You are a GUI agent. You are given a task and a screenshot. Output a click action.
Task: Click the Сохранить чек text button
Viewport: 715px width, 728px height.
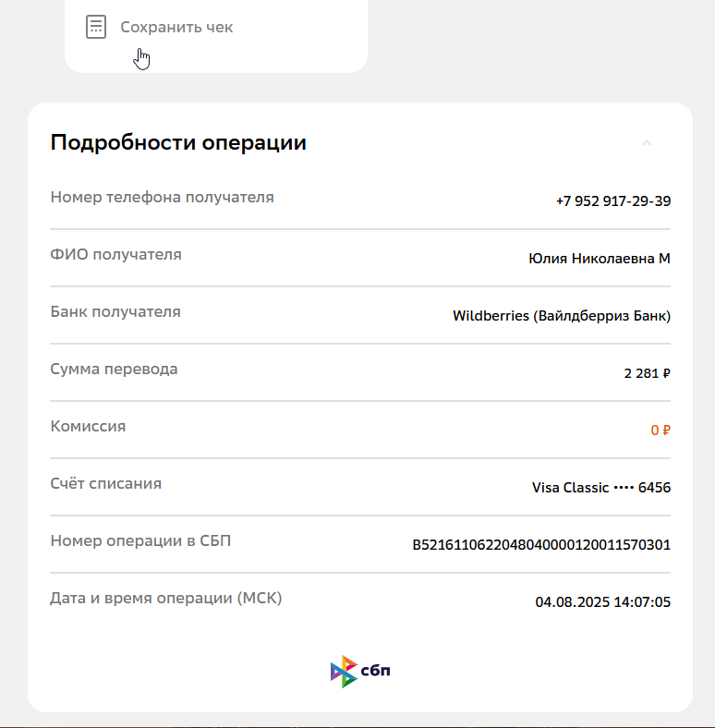point(176,27)
